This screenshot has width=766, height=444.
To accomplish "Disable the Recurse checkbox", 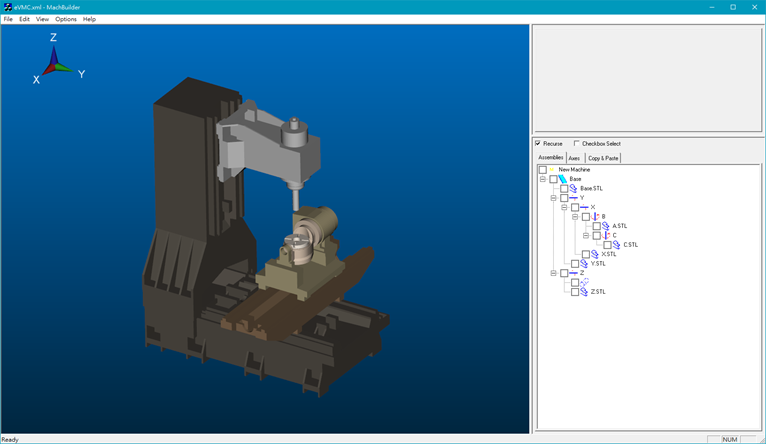I will point(538,144).
